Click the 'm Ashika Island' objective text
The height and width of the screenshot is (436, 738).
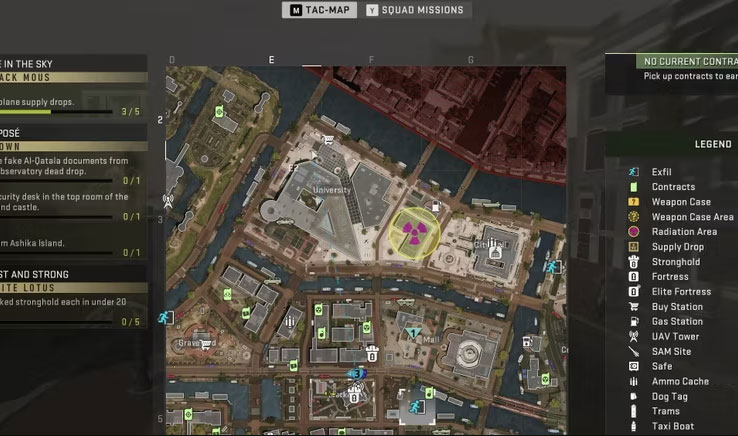(x=32, y=243)
